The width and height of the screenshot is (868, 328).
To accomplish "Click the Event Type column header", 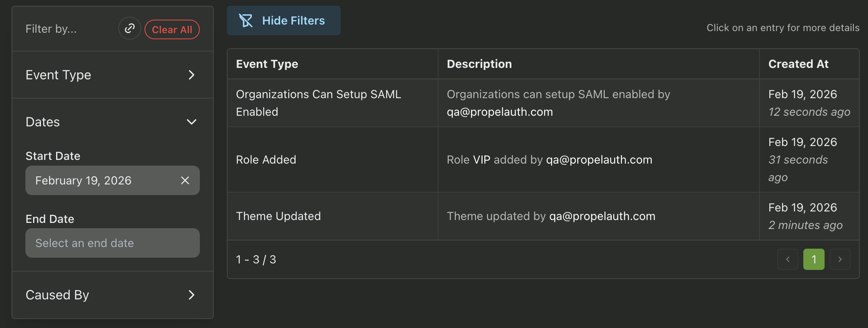I will pyautogui.click(x=267, y=64).
